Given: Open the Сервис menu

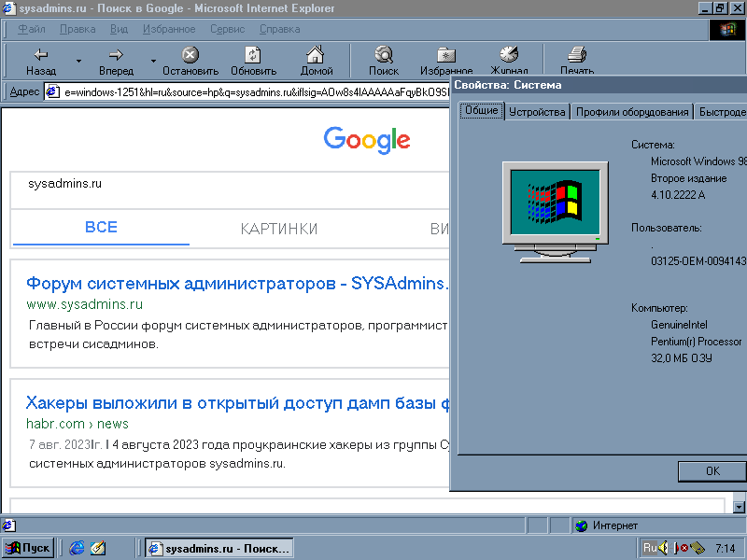Looking at the screenshot, I should pyautogui.click(x=228, y=29).
